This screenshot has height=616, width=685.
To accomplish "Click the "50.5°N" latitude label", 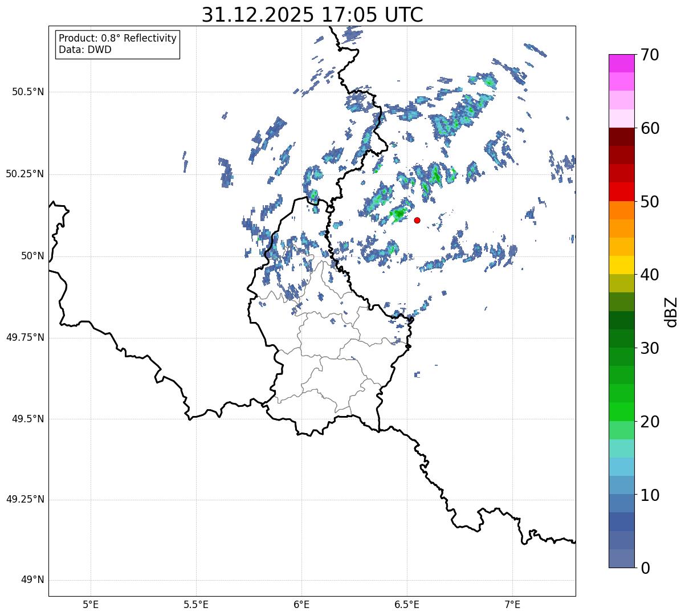I will 28,92.
